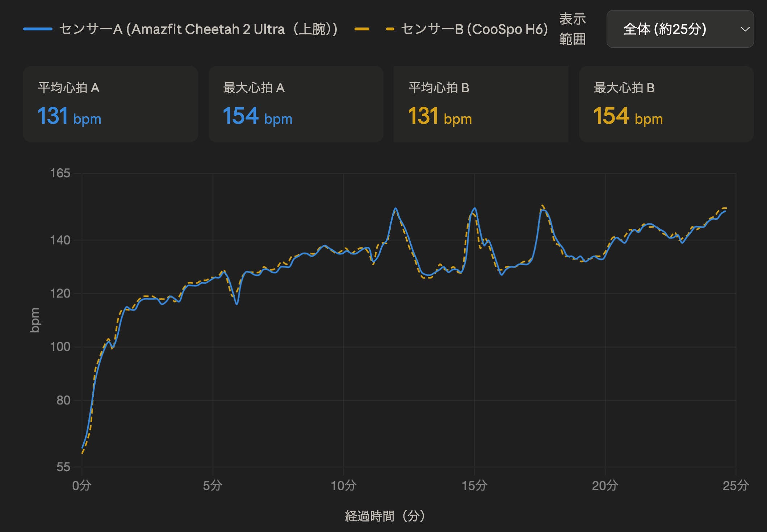Click the 140 label on the bpm axis
Screen dimensions: 767x532
point(60,240)
